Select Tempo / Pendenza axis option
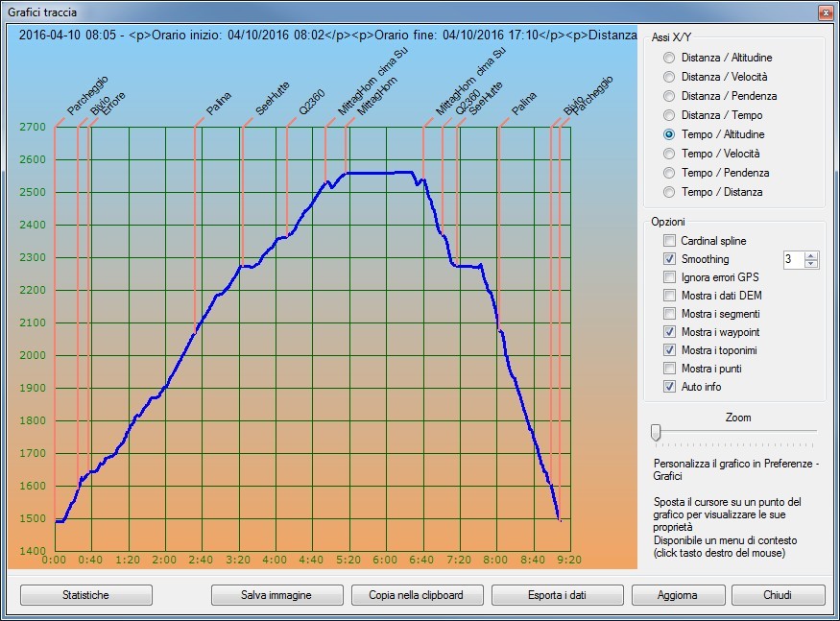Viewport: 840px width, 621px height. [669, 173]
